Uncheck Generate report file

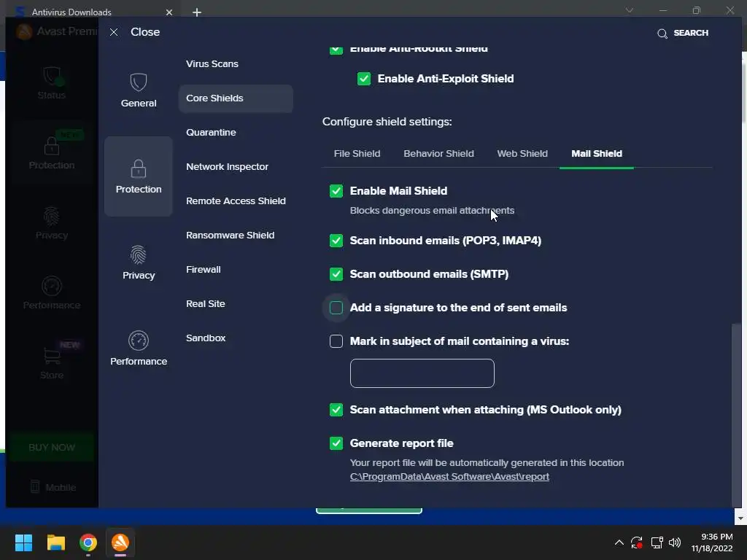click(336, 443)
